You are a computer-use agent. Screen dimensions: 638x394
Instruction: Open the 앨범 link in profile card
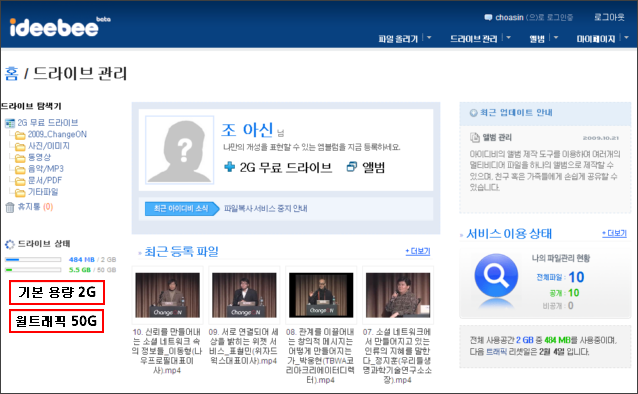(x=373, y=167)
